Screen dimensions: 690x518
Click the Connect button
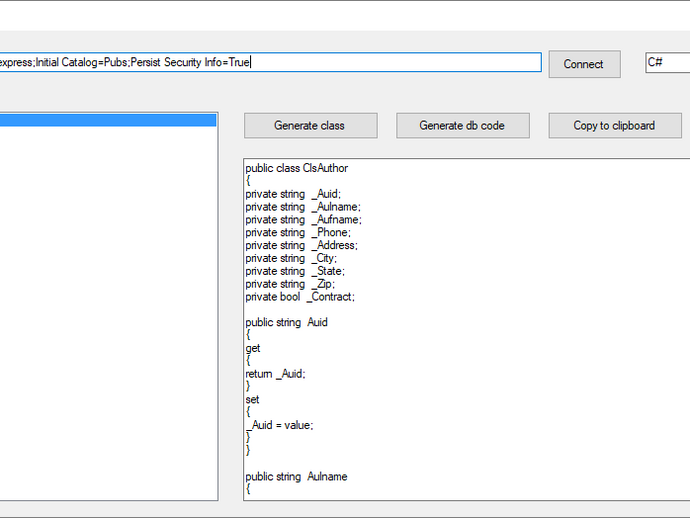point(584,64)
